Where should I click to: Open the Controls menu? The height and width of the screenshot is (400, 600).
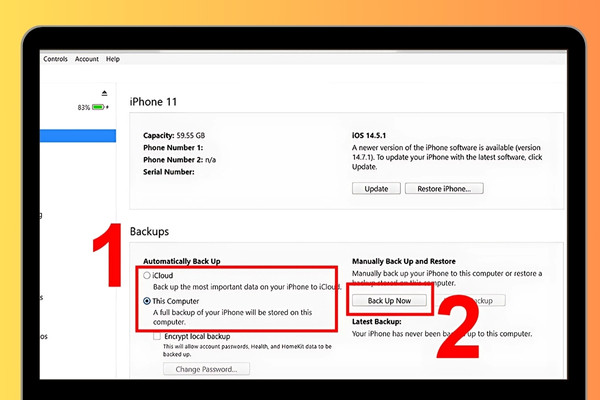pyautogui.click(x=55, y=59)
